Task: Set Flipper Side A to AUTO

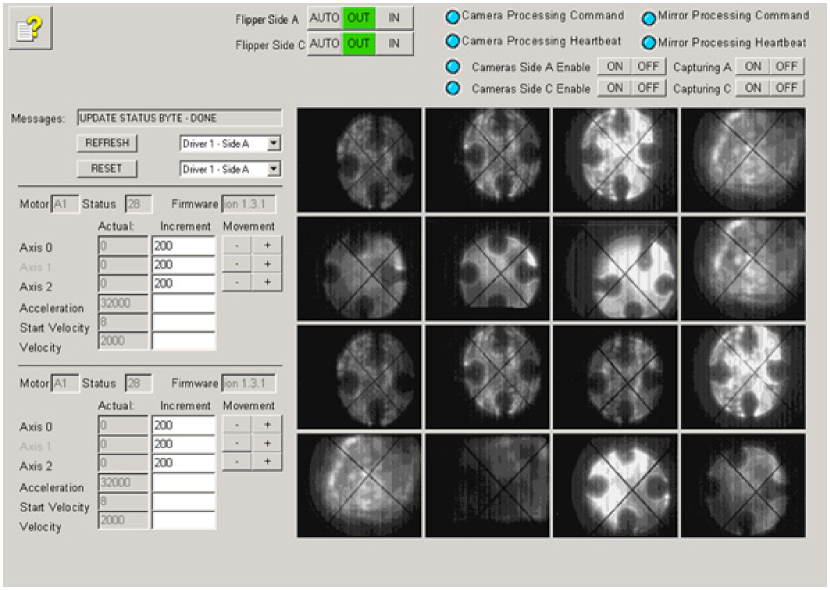Action: [x=324, y=18]
